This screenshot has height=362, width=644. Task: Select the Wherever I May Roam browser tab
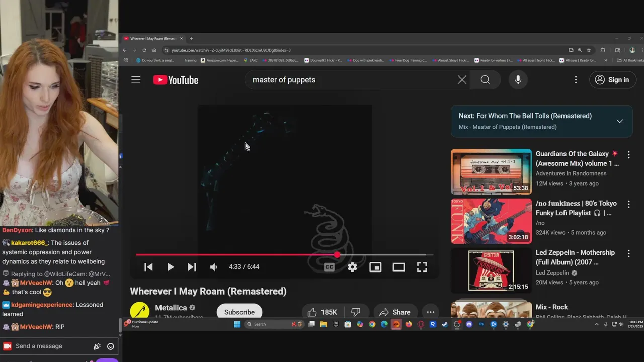pos(153,38)
